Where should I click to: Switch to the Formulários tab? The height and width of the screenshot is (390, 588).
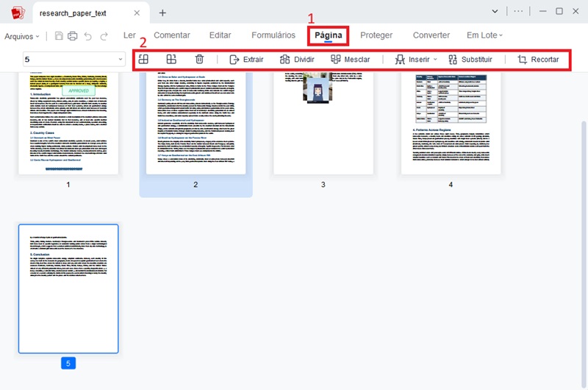click(x=273, y=35)
